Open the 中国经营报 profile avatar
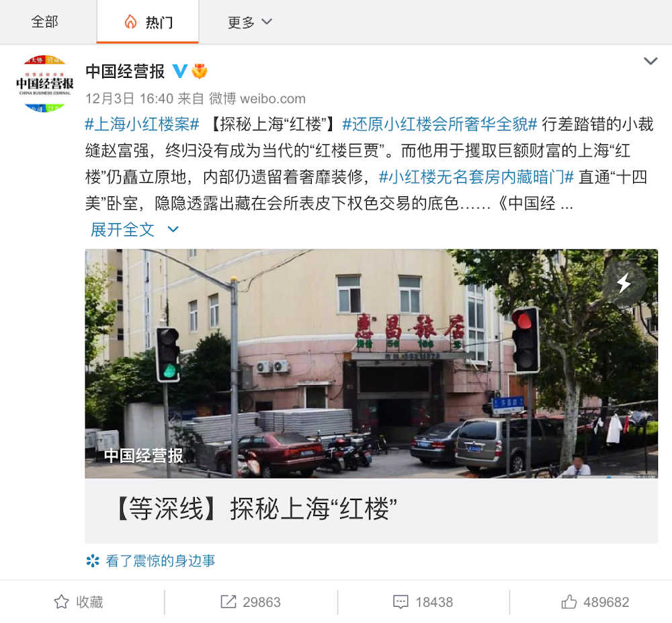This screenshot has height=623, width=672. pyautogui.click(x=44, y=83)
